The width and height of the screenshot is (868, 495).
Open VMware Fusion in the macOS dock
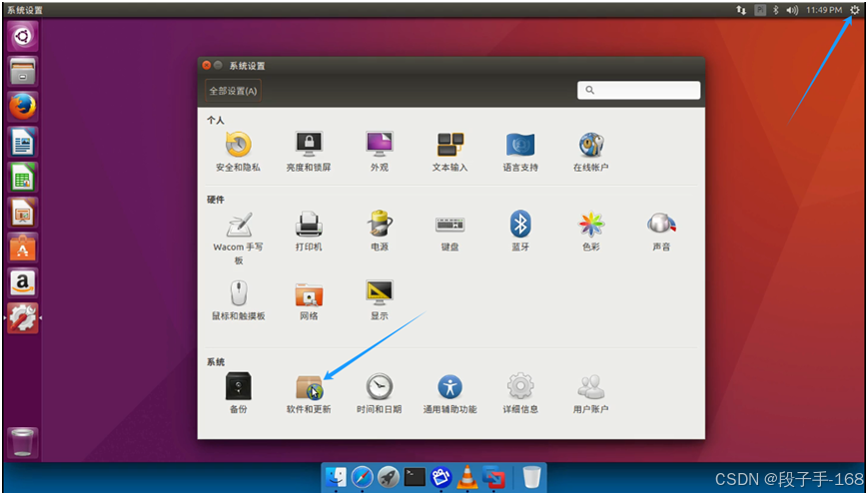click(493, 477)
